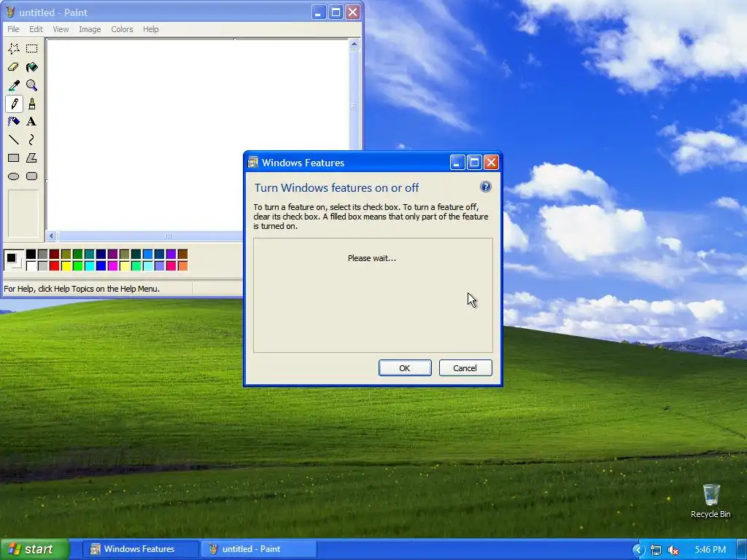Image resolution: width=747 pixels, height=560 pixels.
Task: Select the magenta color swatch
Action: [113, 265]
